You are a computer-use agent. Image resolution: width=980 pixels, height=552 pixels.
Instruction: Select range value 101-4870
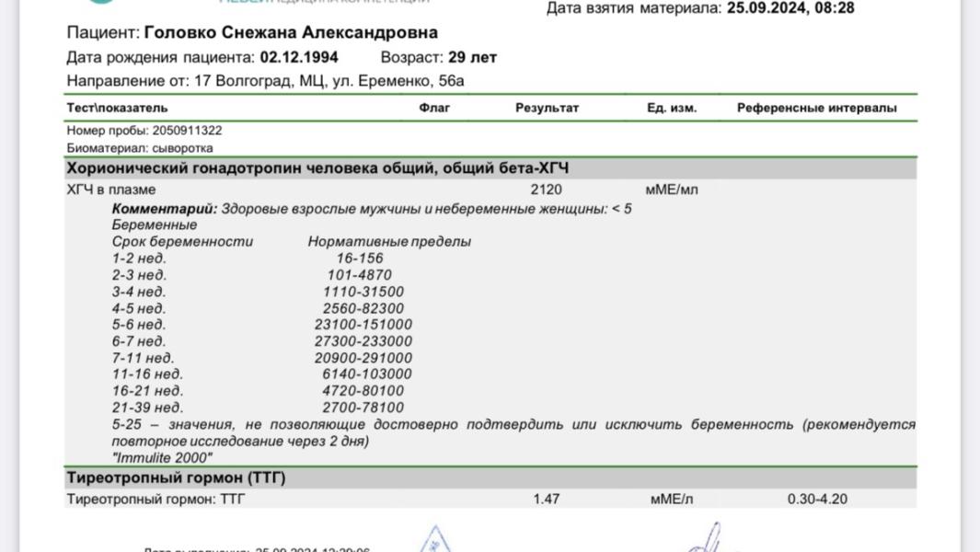[360, 275]
